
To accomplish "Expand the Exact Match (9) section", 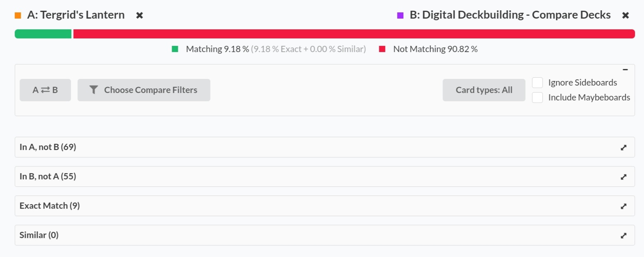I will point(50,206).
